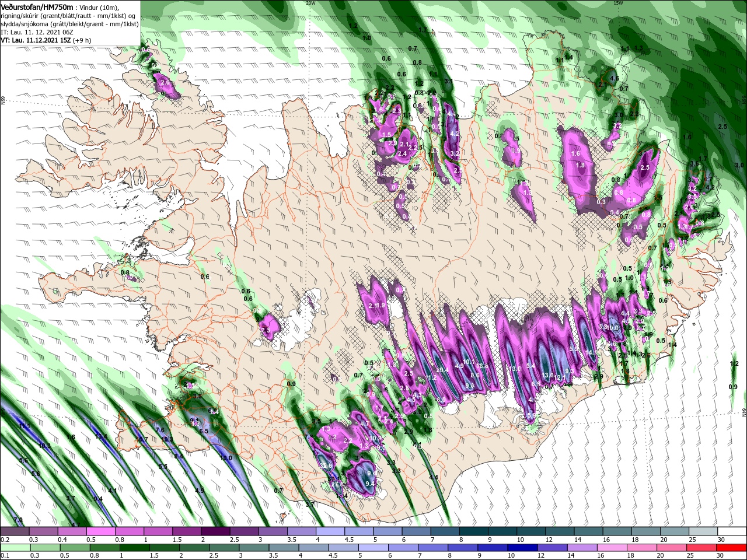Click the 11.1 value in the southwest rain band
747x560 pixels.
25,426
